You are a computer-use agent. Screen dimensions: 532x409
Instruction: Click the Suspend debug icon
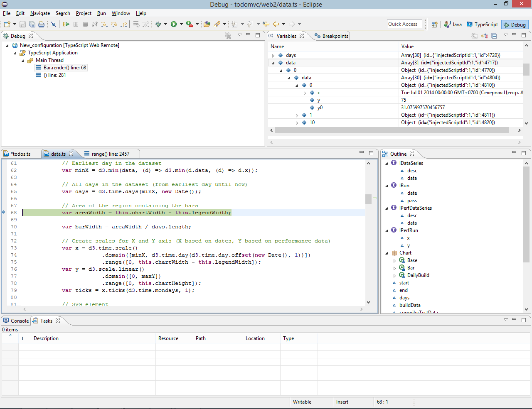[x=76, y=24]
